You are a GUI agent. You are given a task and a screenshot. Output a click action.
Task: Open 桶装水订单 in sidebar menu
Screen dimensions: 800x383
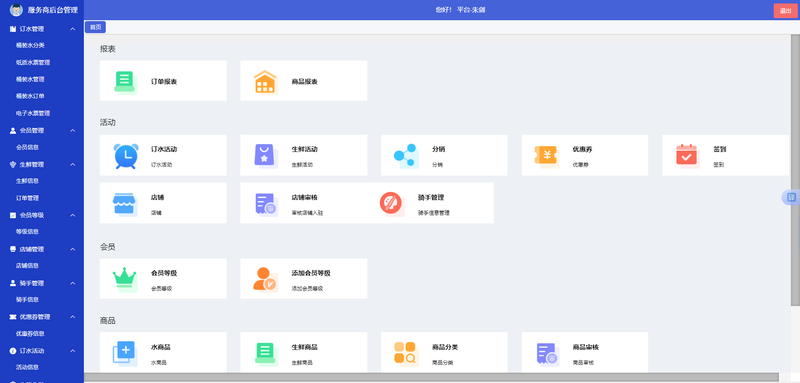30,96
